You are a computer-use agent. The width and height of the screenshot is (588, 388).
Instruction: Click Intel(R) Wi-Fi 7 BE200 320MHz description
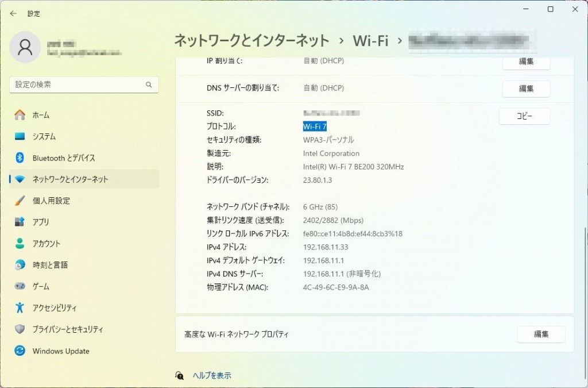pos(353,167)
